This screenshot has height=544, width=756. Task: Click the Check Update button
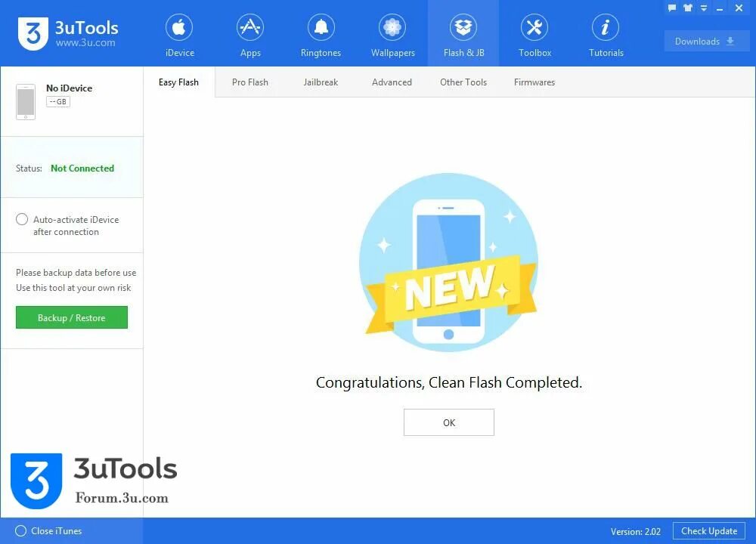709,531
